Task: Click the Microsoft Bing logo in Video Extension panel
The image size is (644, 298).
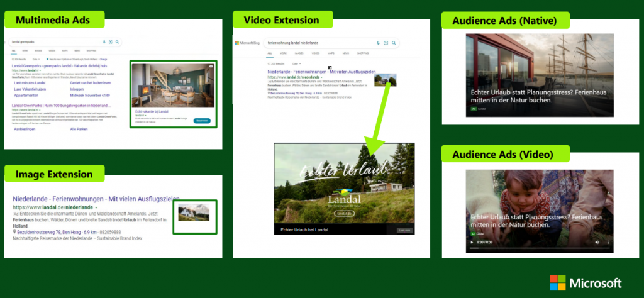Action: click(247, 43)
